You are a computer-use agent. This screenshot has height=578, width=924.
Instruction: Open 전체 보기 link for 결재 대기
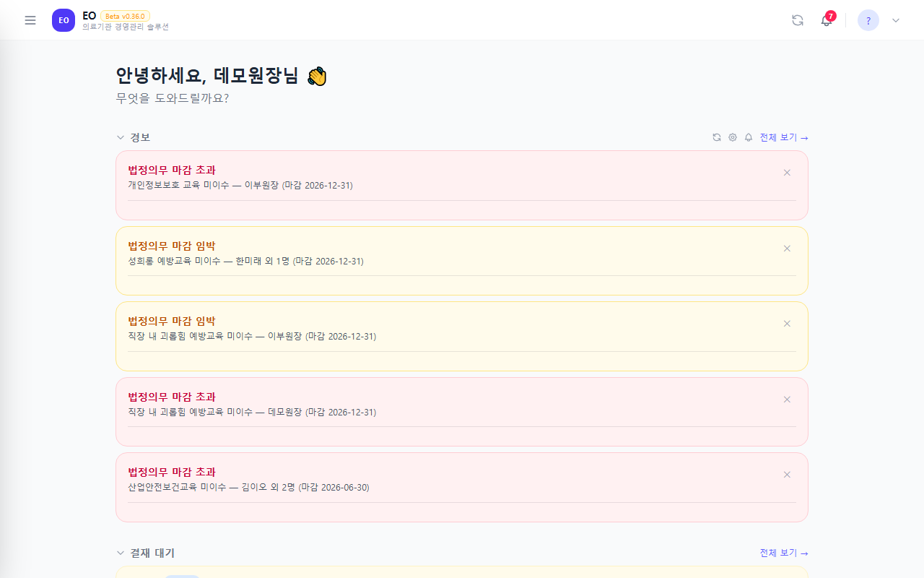[784, 553]
